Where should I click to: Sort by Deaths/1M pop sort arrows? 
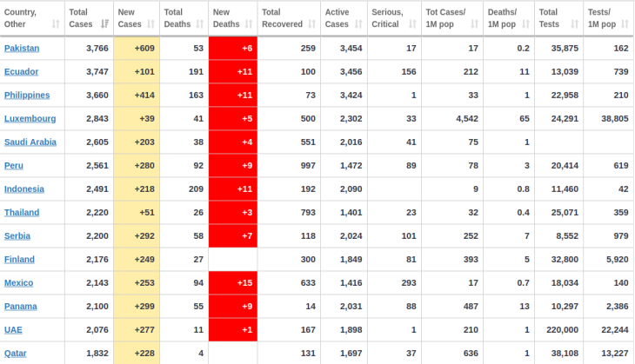click(525, 24)
